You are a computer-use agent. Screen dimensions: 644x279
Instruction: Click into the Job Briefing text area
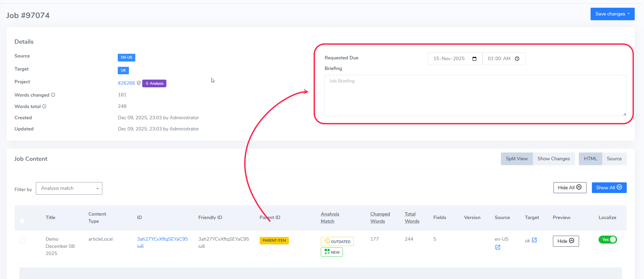click(475, 95)
